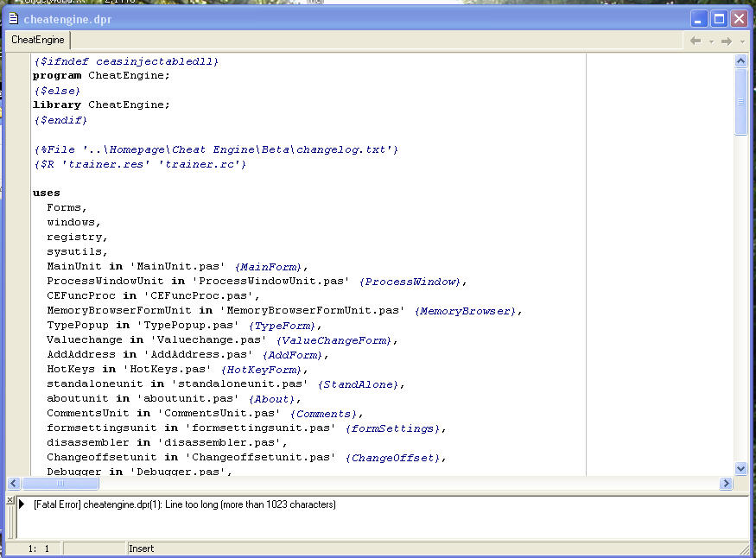Minimize the cheatengine.dpr editor window
This screenshot has width=756, height=558.
point(699,18)
